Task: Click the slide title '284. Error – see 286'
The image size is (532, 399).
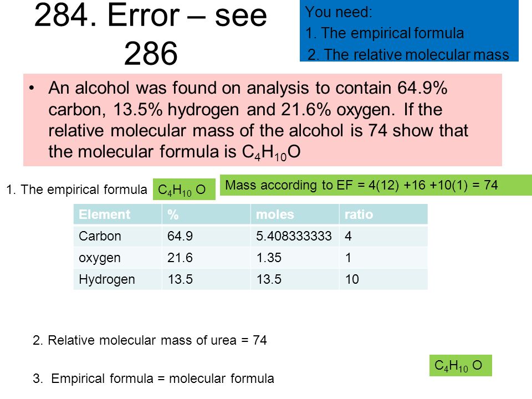Action: pos(151,34)
